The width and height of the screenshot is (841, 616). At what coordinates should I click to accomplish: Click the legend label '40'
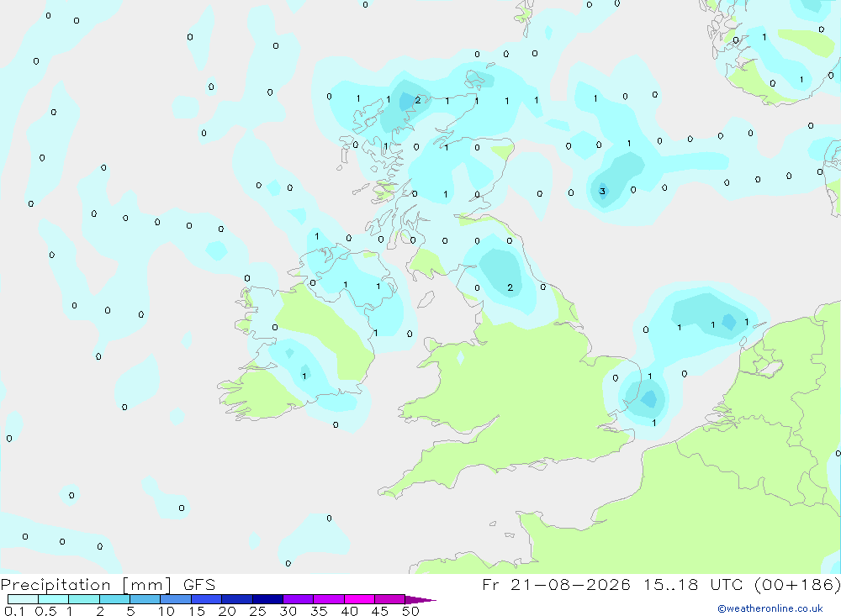click(x=350, y=611)
